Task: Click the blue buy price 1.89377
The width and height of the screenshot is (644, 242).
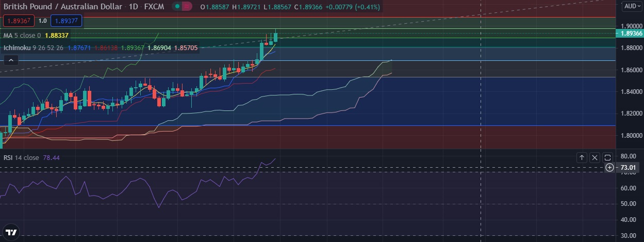Action: coord(65,21)
